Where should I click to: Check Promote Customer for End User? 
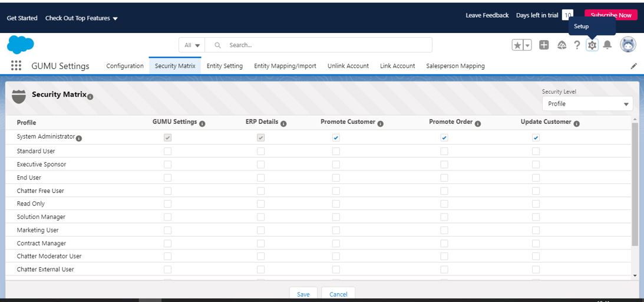[x=336, y=178]
